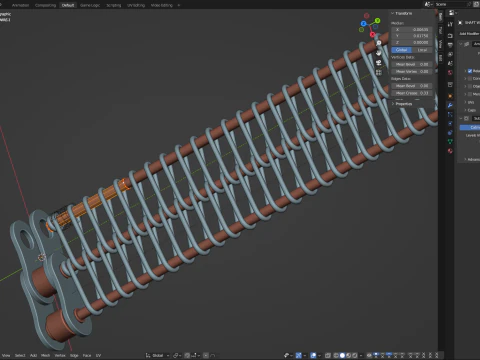Open the Physics properties tab icon
The width and height of the screenshot is (480, 360).
450,123
